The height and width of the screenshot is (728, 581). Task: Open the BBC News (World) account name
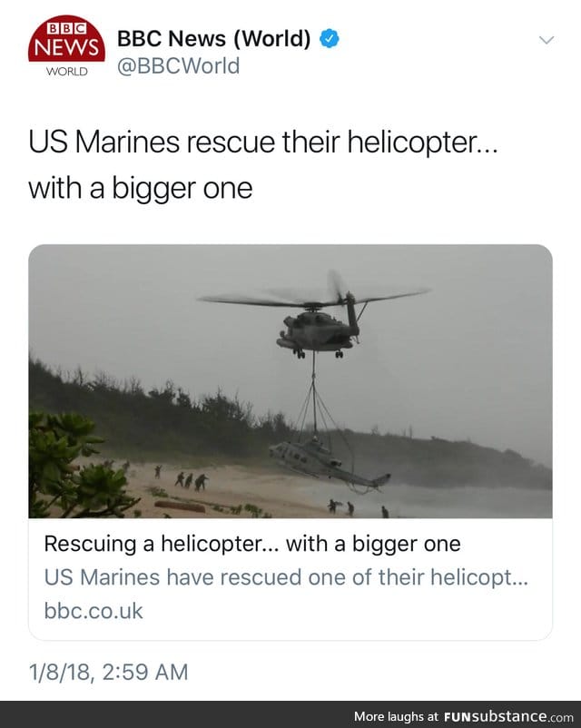tap(213, 38)
